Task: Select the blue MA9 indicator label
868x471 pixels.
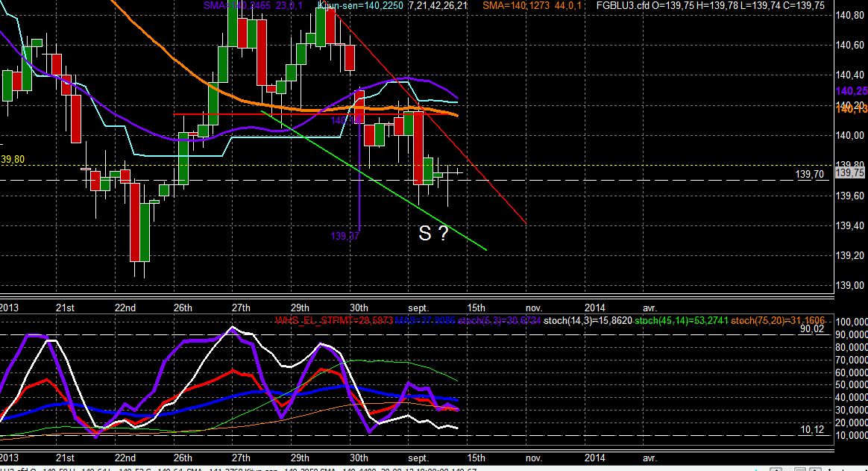Action: point(425,320)
